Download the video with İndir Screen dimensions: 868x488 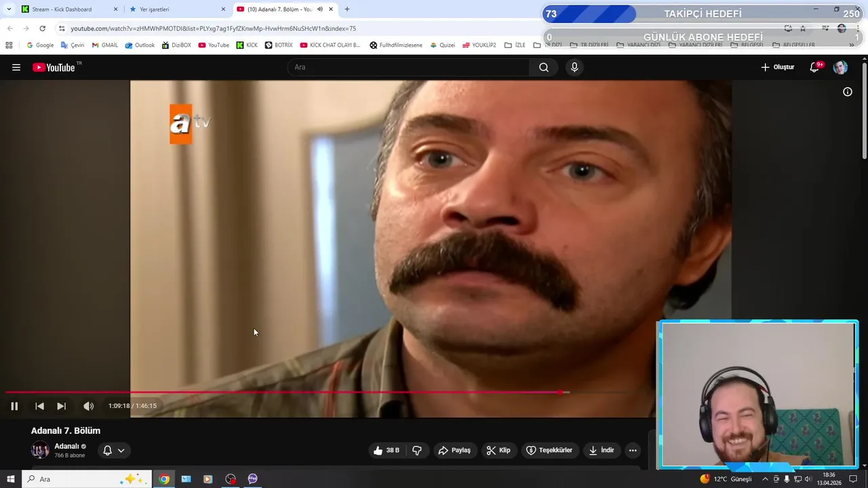tap(601, 450)
